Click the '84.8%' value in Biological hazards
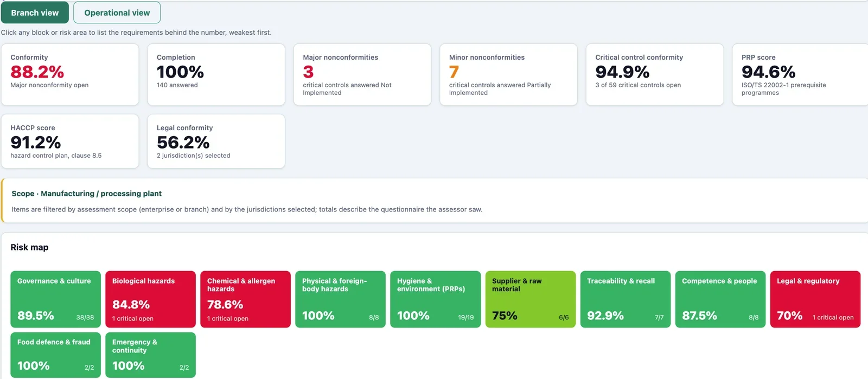868x379 pixels. (131, 305)
